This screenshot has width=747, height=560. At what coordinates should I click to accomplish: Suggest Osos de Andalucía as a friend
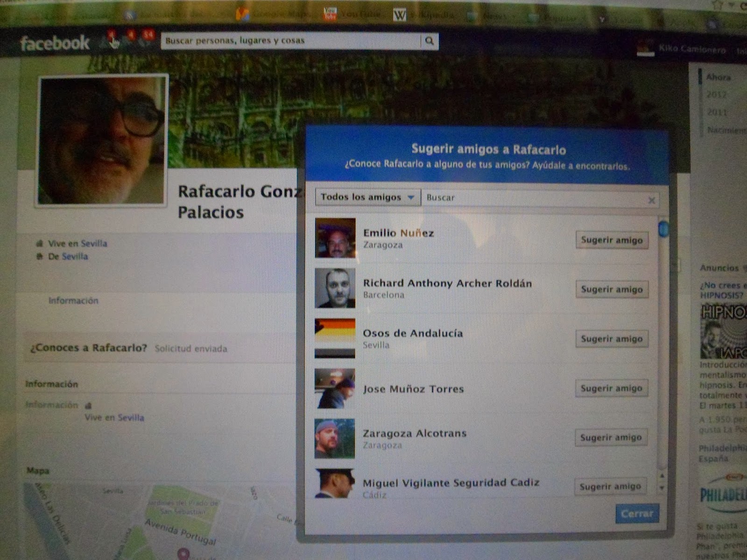(x=612, y=339)
